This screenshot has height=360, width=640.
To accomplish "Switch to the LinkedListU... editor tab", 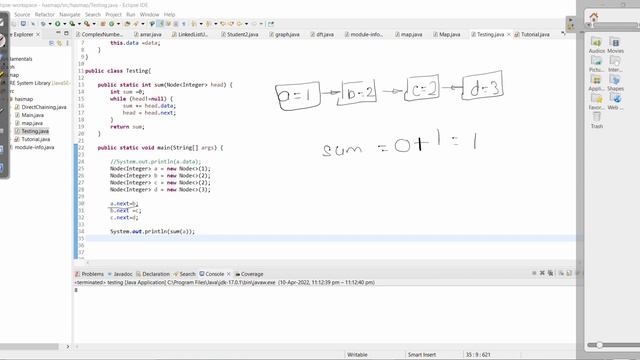I will pyautogui.click(x=190, y=34).
